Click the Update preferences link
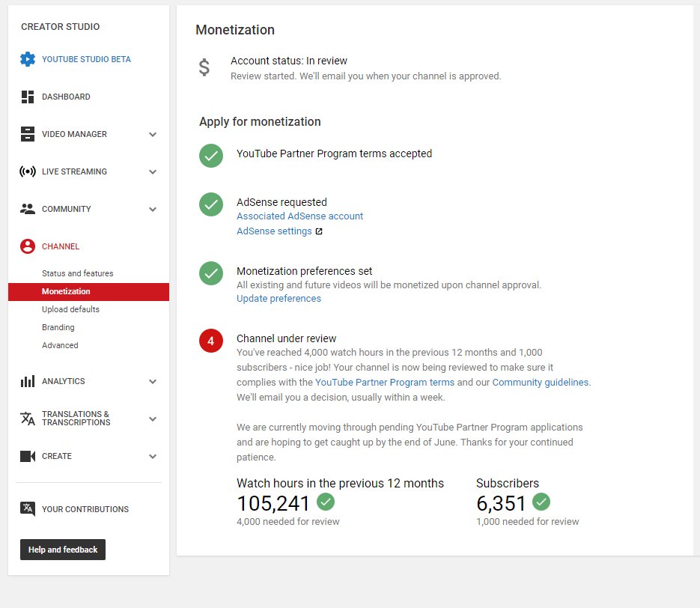The width and height of the screenshot is (700, 608). click(x=279, y=299)
